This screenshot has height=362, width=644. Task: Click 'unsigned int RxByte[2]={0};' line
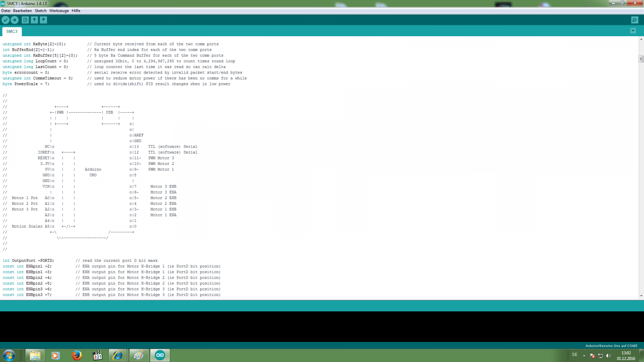(x=34, y=44)
